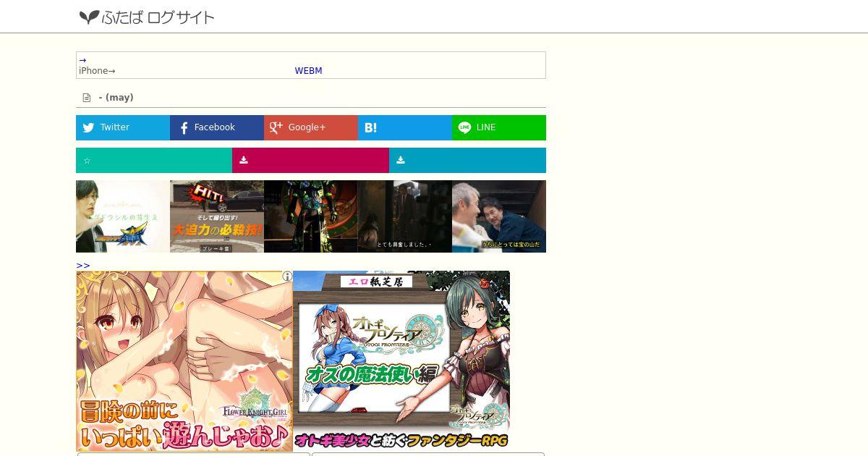
Task: Open thumbnail with two men laughing
Action: 499,216
